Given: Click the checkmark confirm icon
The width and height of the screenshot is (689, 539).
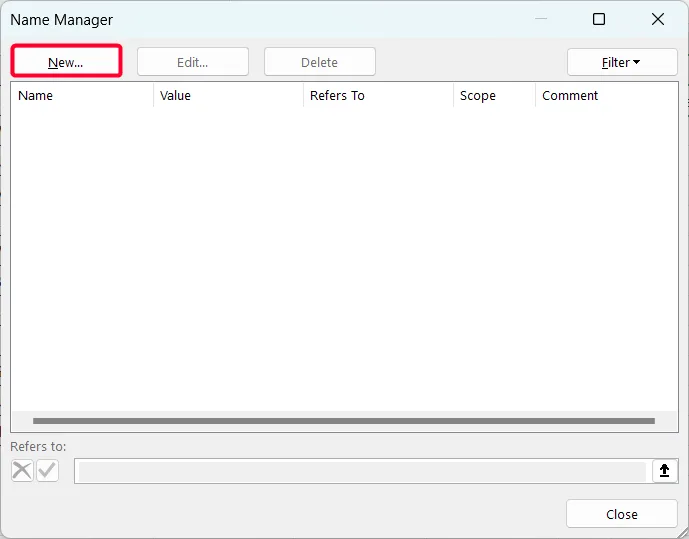Looking at the screenshot, I should click(x=47, y=470).
